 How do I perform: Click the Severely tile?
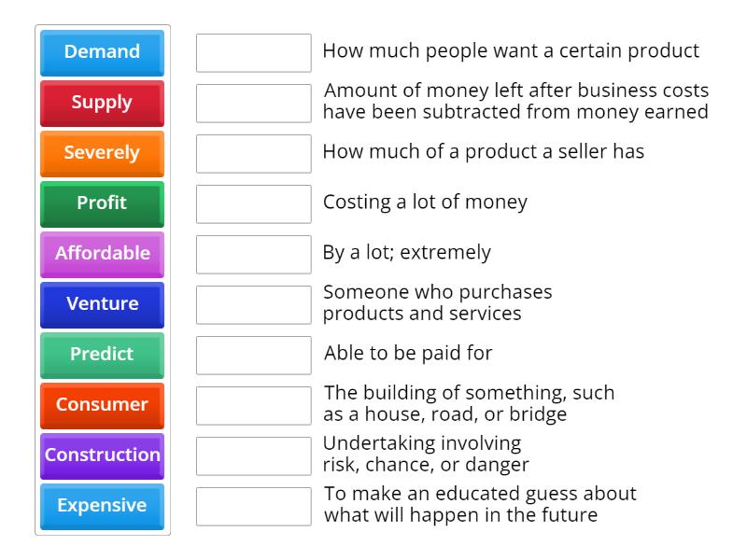point(101,153)
